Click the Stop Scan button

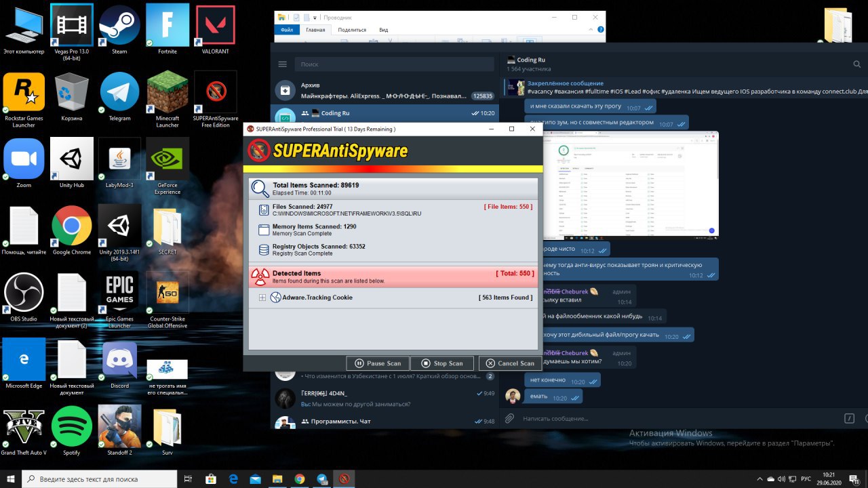tap(441, 363)
